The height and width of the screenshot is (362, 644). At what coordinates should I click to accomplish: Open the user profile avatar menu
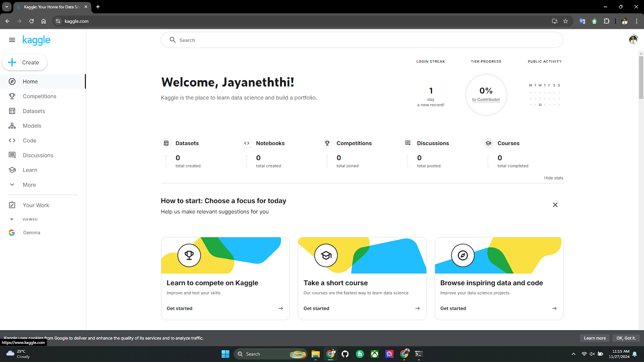pyautogui.click(x=633, y=39)
